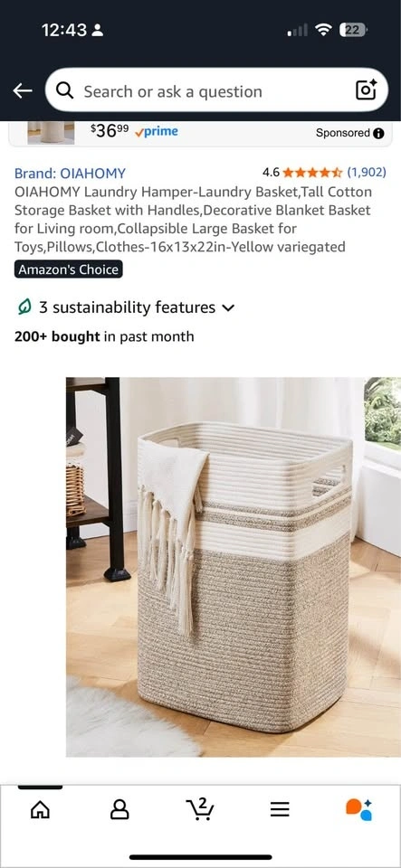This screenshot has height=868, width=401.
Task: Expand 3 sustainability features chevron
Action: pyautogui.click(x=228, y=307)
